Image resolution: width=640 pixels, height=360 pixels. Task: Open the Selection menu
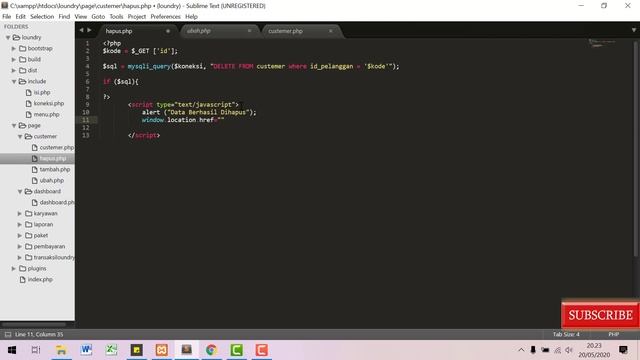42,17
